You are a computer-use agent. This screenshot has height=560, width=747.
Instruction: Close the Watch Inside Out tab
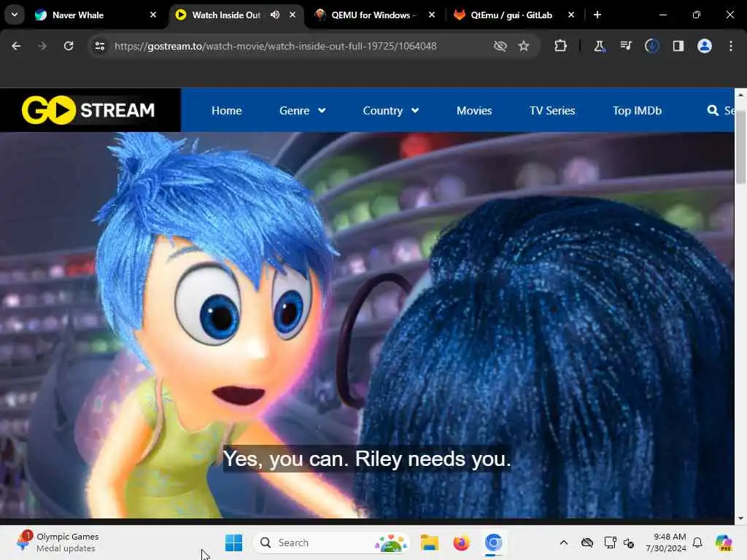click(x=293, y=15)
